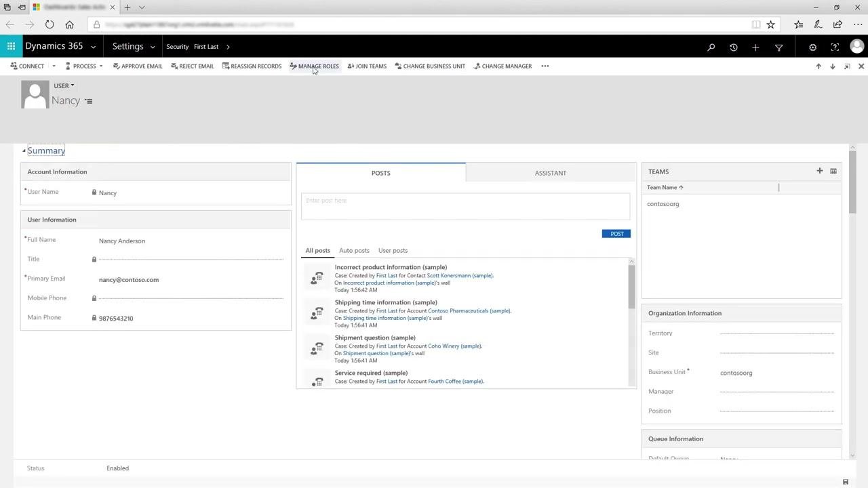The image size is (868, 488).
Task: Click the Enter post here text box
Action: point(466,207)
